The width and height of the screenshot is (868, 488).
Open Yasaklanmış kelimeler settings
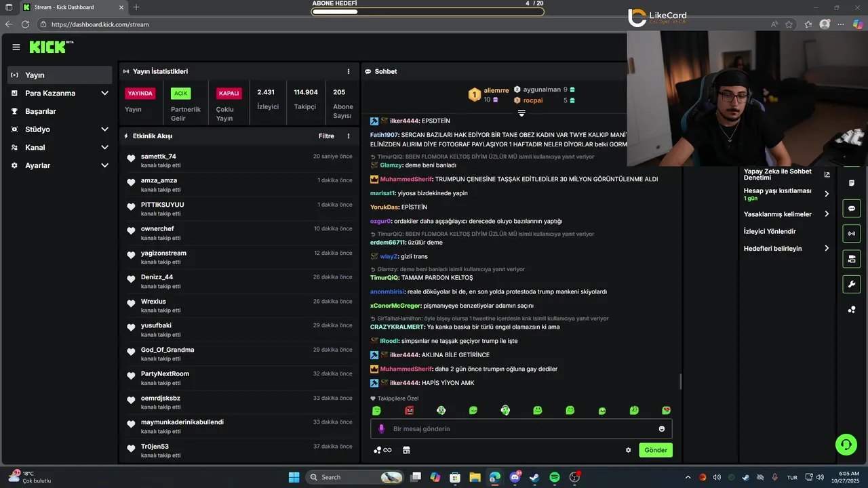click(x=787, y=214)
